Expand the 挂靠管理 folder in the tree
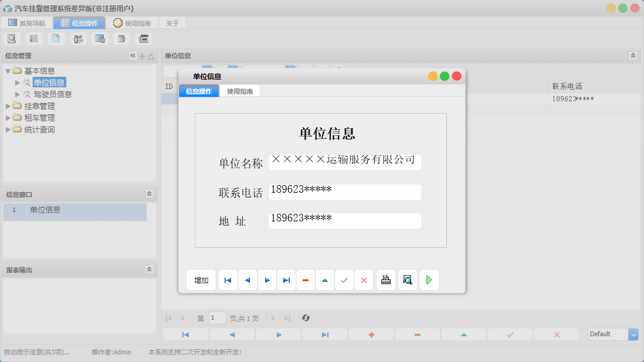Screen dimensions: 644x362 pos(8,105)
